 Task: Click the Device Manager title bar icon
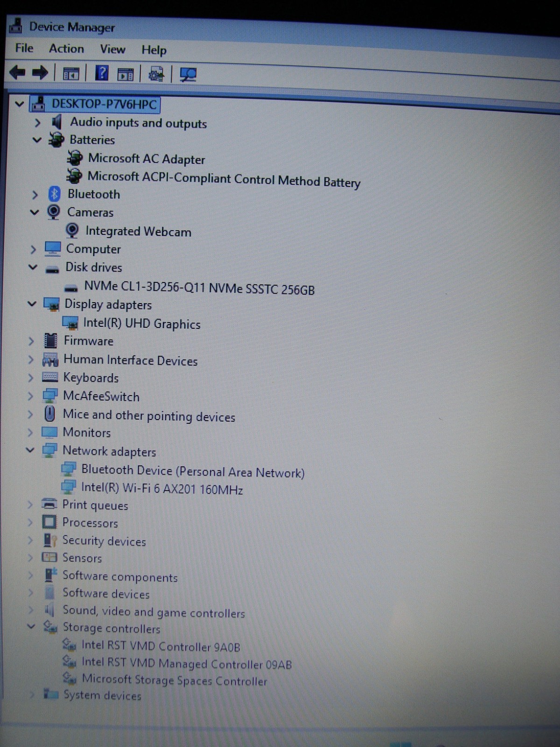[15, 26]
